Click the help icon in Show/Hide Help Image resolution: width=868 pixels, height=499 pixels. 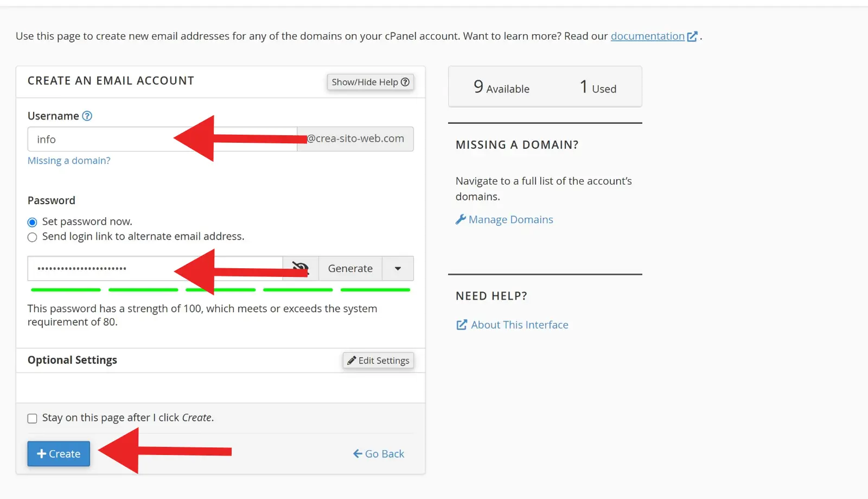tap(405, 82)
